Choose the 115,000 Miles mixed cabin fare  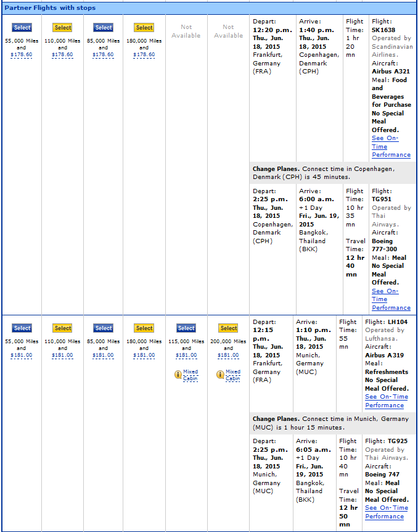tap(186, 328)
